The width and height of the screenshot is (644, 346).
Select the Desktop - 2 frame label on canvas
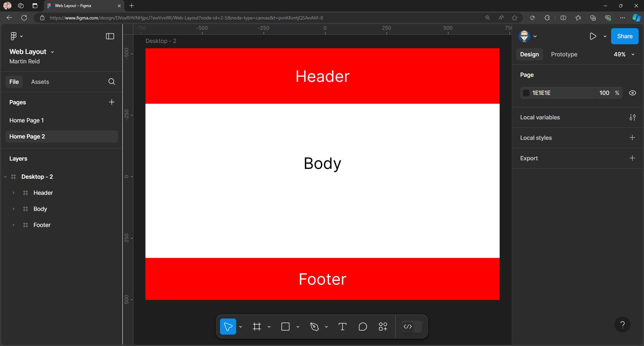tap(161, 41)
